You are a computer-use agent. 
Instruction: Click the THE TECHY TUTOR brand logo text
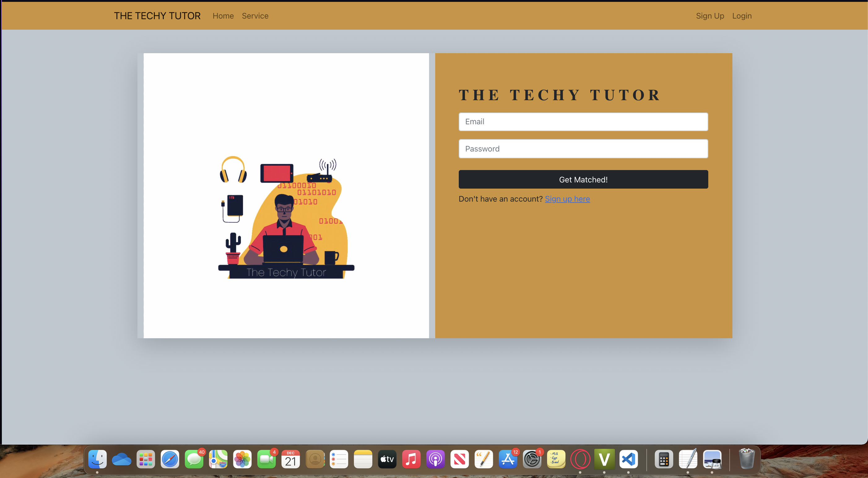(x=157, y=15)
